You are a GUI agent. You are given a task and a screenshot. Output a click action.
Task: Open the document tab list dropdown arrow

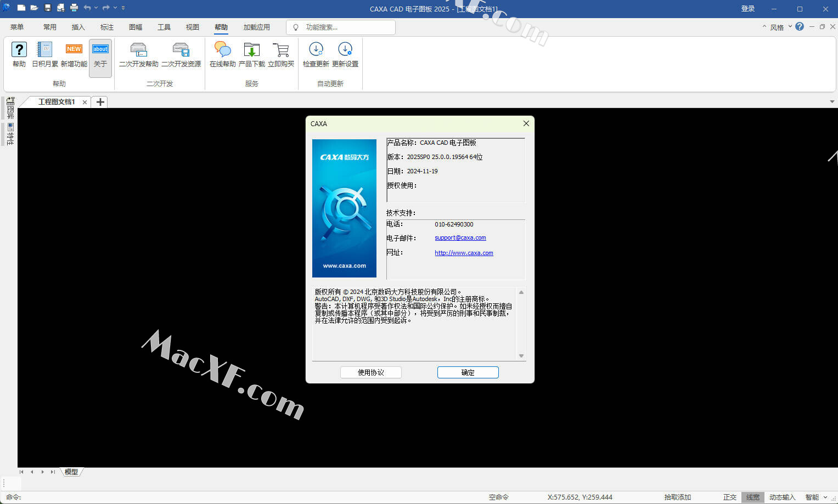832,102
